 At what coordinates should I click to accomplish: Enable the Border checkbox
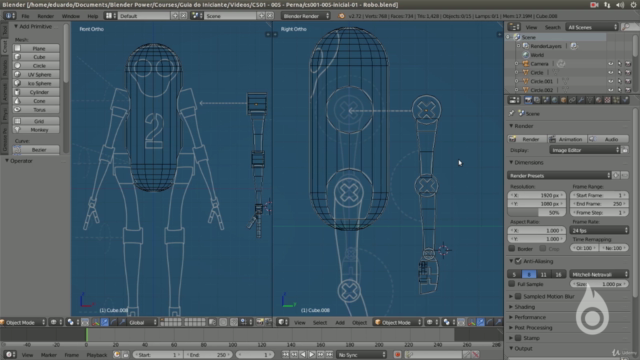(x=512, y=248)
